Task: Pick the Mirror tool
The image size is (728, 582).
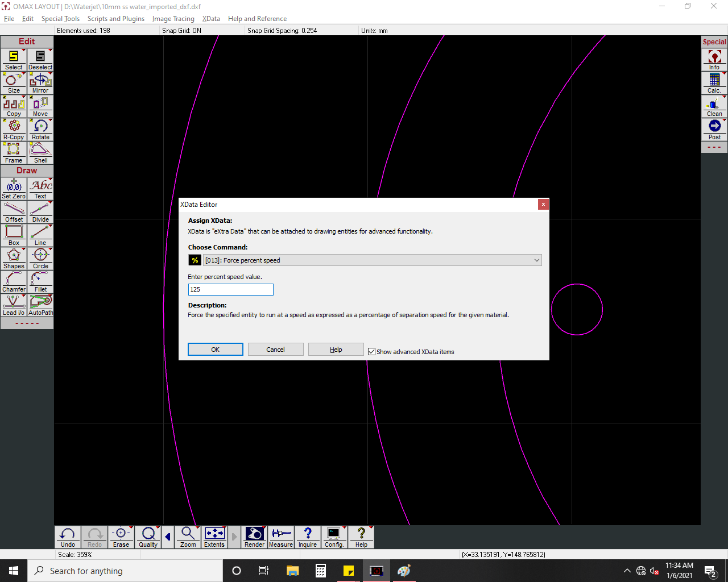Action: (x=40, y=83)
